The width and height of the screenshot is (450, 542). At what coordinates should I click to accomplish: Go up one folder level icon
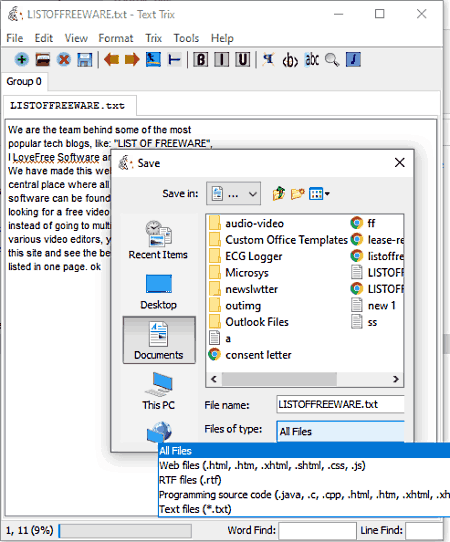(279, 194)
